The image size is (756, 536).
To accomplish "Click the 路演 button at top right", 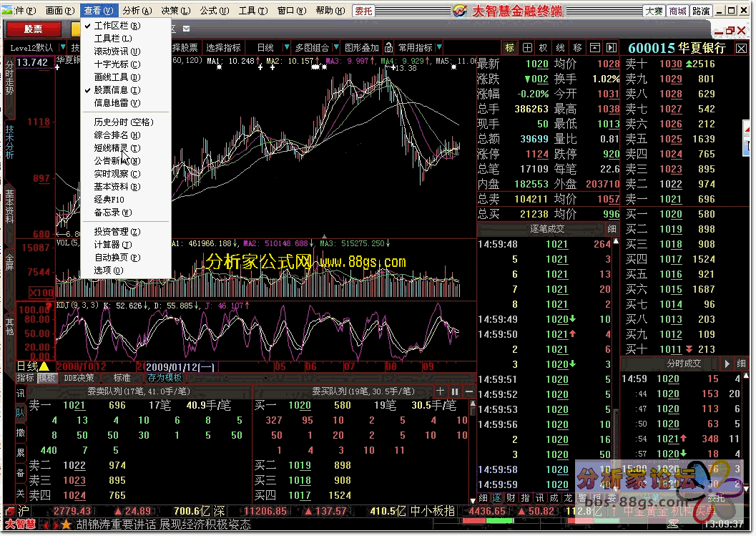I will point(700,11).
